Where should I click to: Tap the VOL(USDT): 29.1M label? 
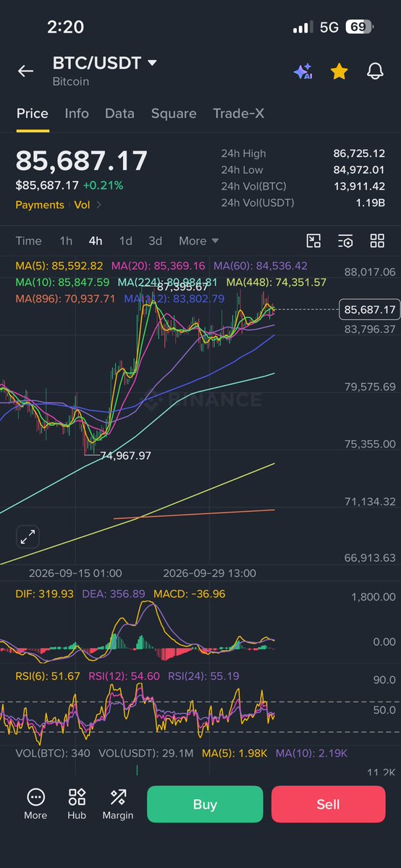pyautogui.click(x=146, y=753)
